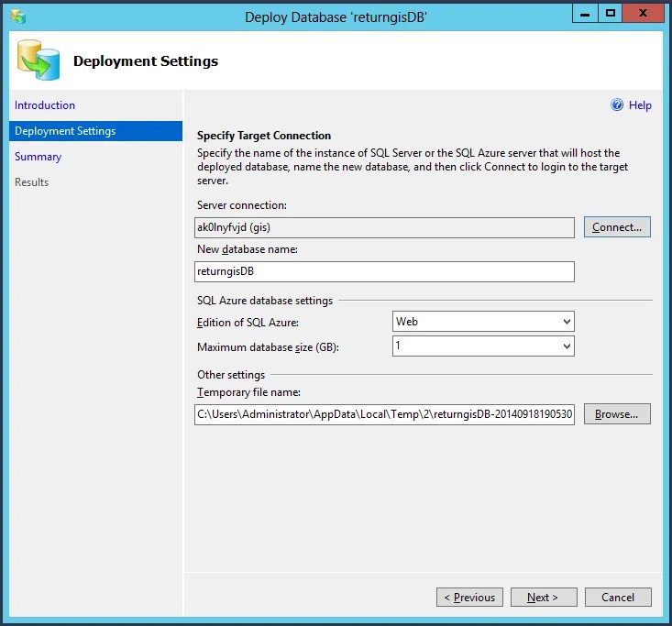Minimize the Deploy Database window

(x=585, y=14)
